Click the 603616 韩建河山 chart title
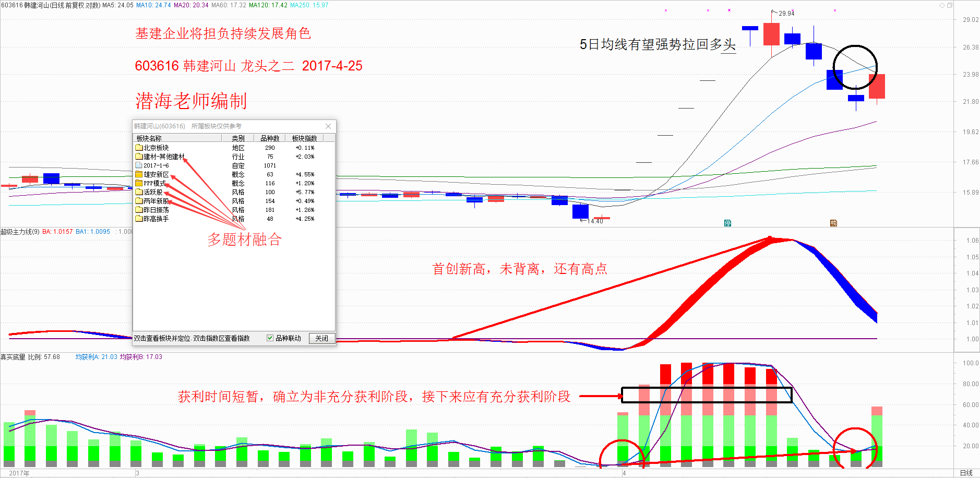The image size is (980, 478). coord(51,5)
